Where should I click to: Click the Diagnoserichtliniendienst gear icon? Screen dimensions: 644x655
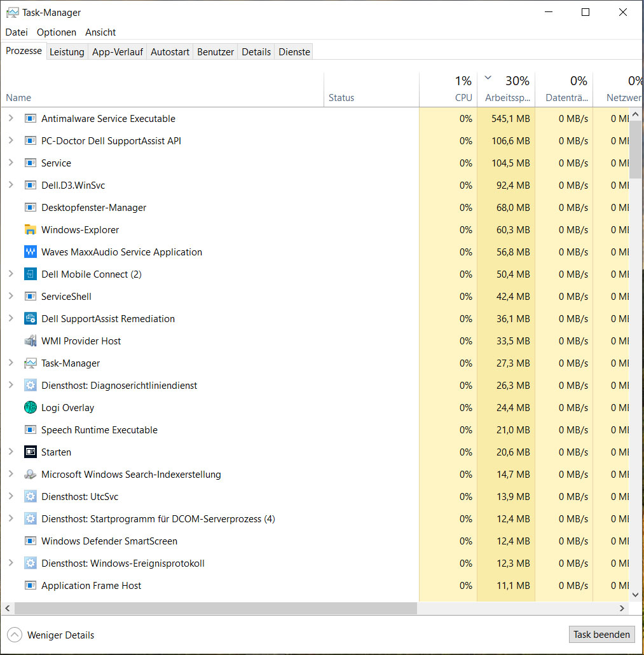[x=30, y=385]
